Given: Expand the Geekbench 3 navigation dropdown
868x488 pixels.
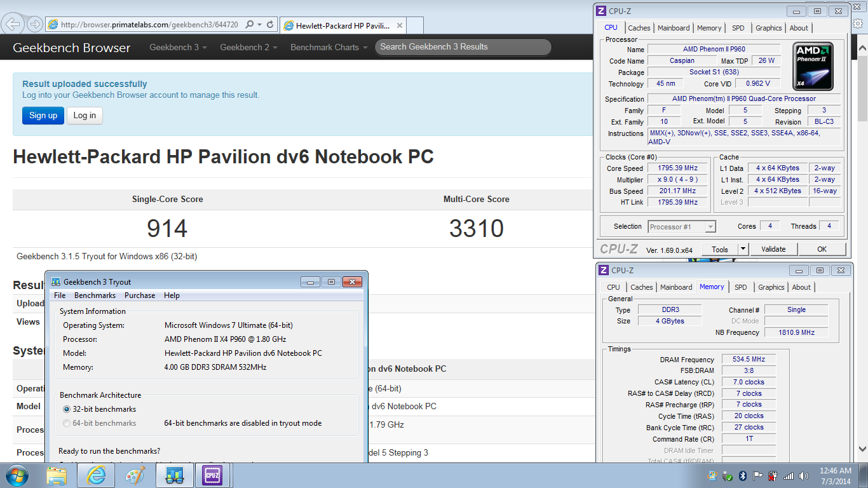Looking at the screenshot, I should point(178,47).
